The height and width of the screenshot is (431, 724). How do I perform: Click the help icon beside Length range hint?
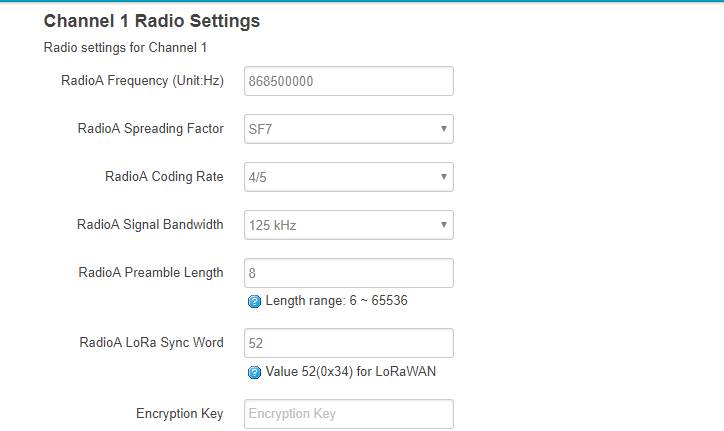254,302
